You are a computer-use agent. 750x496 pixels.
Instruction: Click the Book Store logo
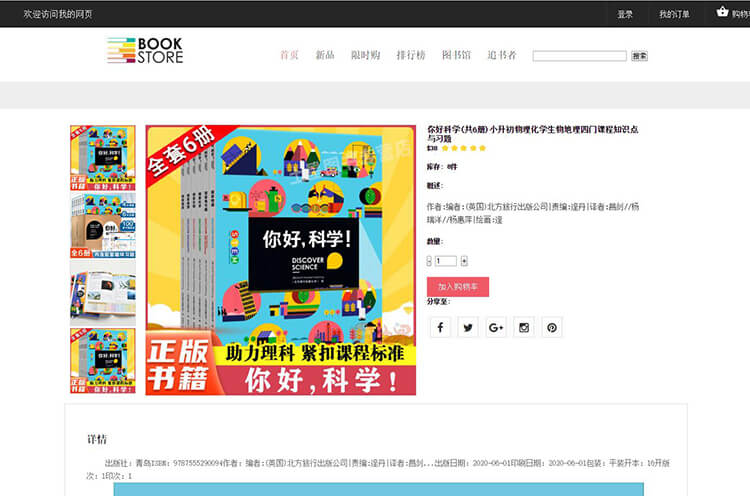pos(145,51)
